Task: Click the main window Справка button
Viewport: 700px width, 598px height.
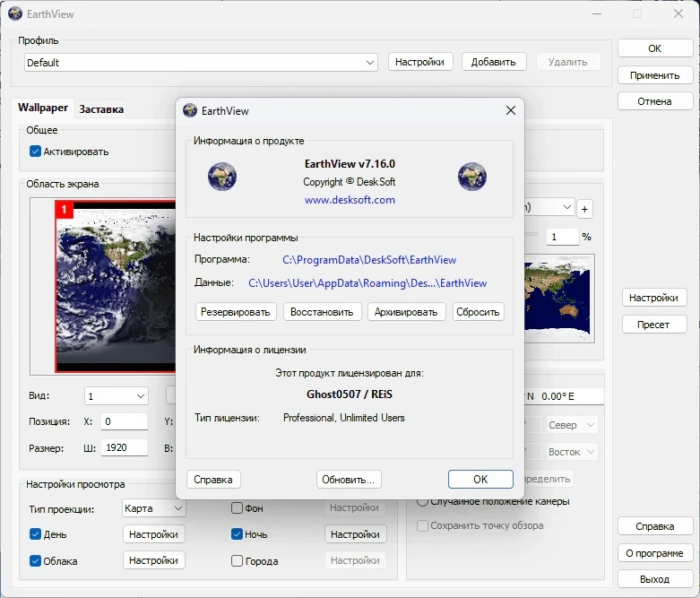Action: click(x=655, y=526)
